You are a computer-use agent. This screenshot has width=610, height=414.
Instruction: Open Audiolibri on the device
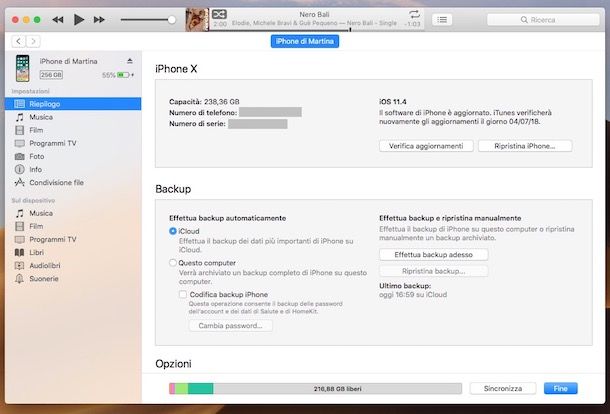pos(73,266)
